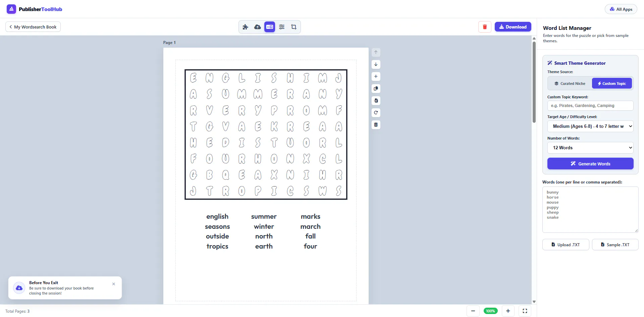Click the import page icon in side strip

click(376, 101)
